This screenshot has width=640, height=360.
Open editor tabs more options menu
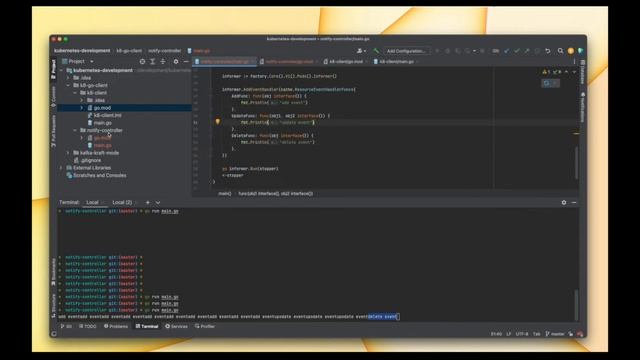pos(574,62)
